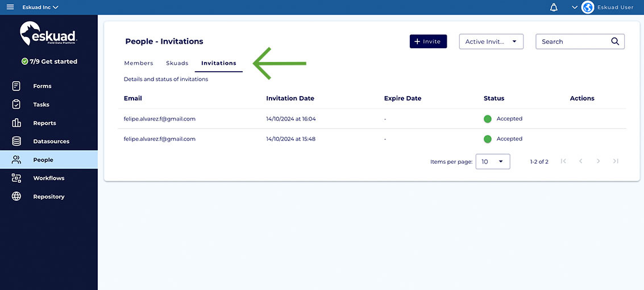644x290 pixels.
Task: Open Repository from the sidebar
Action: click(48, 197)
